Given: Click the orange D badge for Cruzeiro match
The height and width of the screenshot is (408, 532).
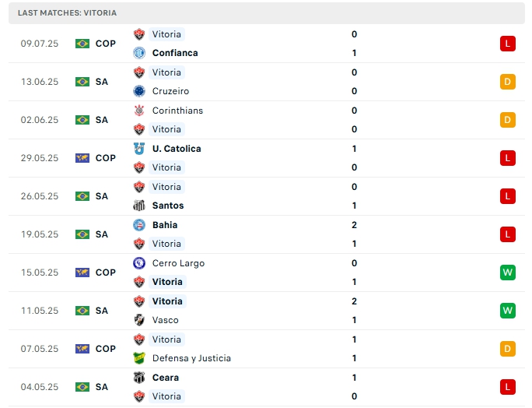Looking at the screenshot, I should (507, 82).
